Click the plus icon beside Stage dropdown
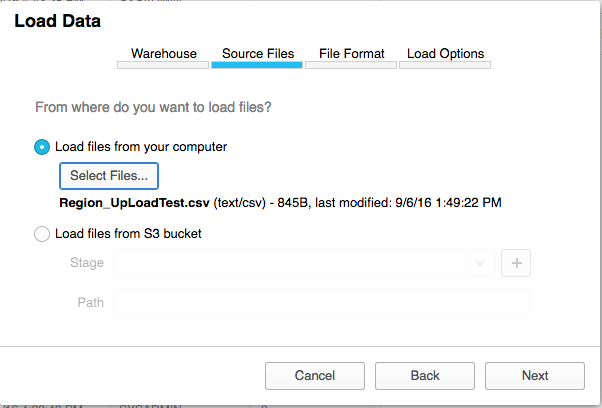This screenshot has height=408, width=602. click(517, 263)
